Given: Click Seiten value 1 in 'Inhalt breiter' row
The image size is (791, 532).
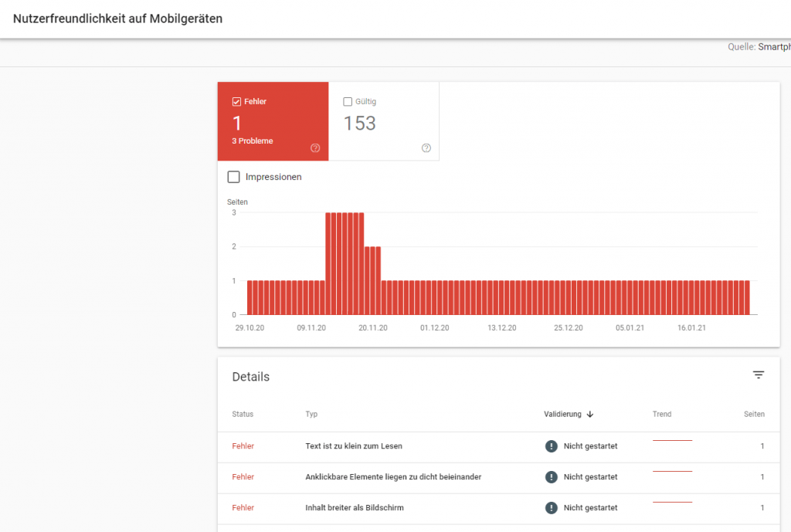Looking at the screenshot, I should point(762,507).
